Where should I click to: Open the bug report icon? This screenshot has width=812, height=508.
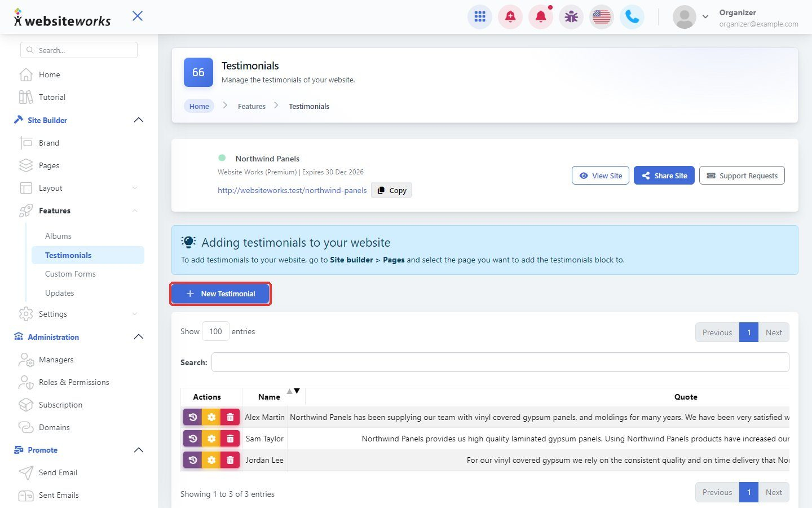click(571, 17)
